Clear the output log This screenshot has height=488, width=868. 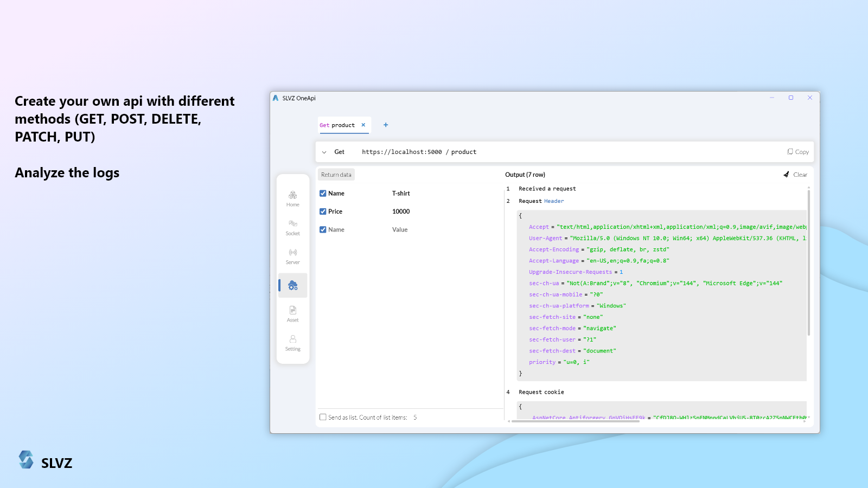[x=795, y=175]
